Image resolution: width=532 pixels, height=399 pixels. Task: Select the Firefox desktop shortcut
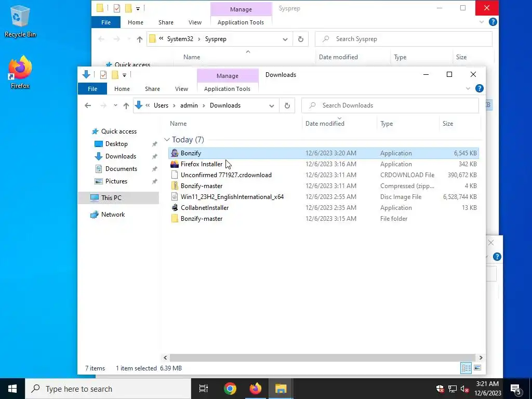click(20, 72)
